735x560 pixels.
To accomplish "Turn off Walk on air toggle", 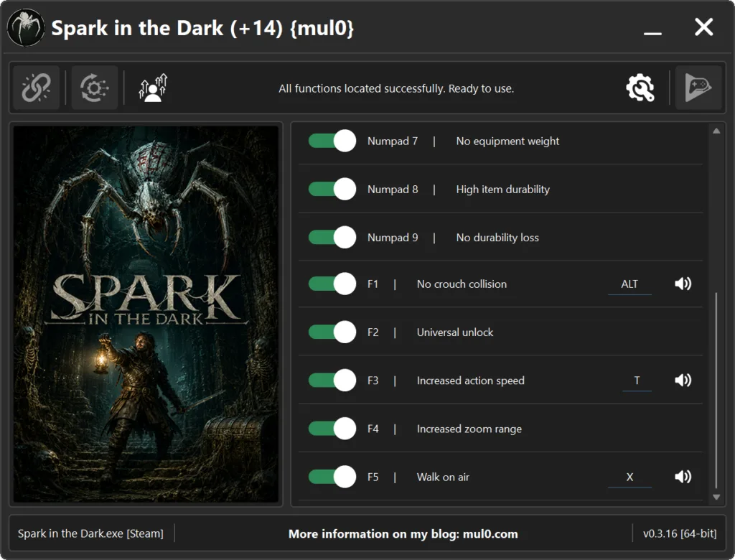I will pos(332,477).
